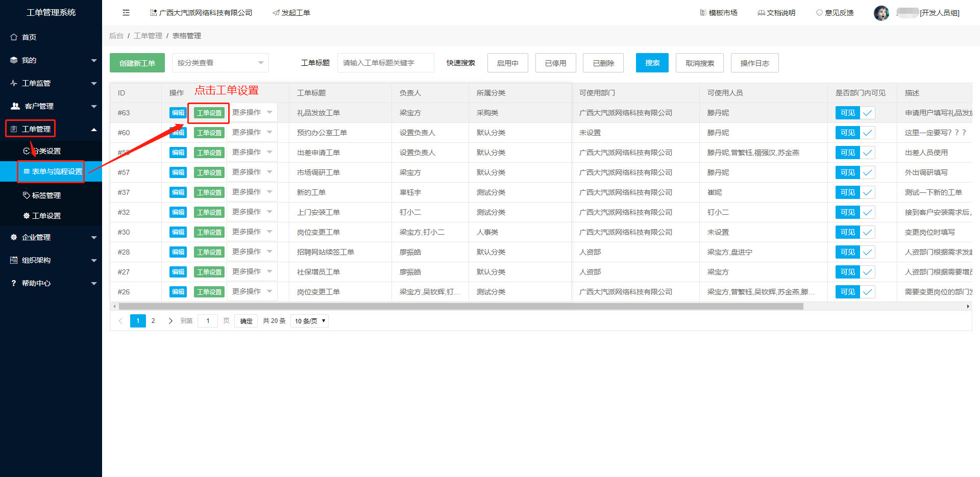Open 更多操作 dropdown for row #60
The image size is (980, 477).
[x=252, y=132]
